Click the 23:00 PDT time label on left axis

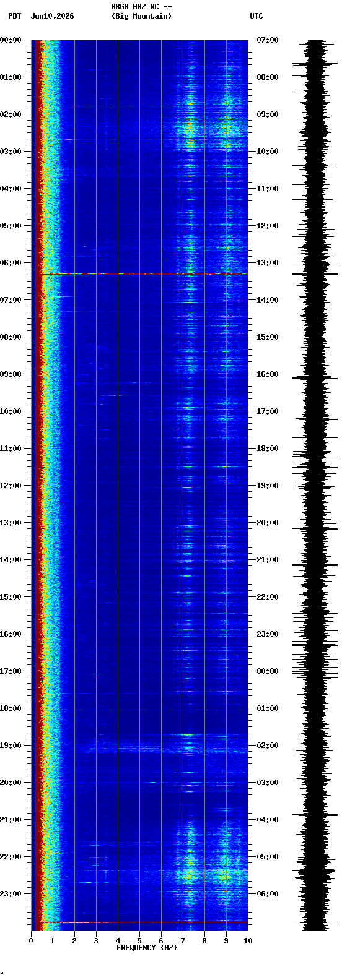pyautogui.click(x=11, y=894)
